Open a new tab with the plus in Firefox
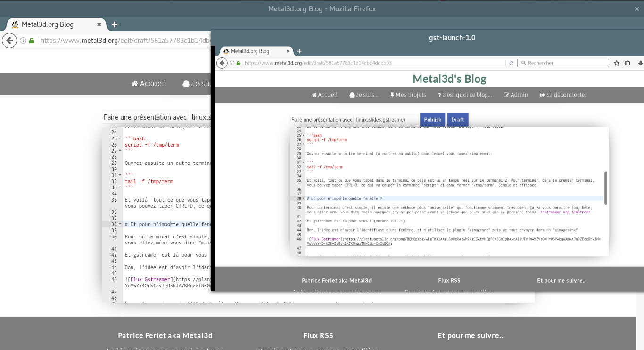This screenshot has height=350, width=644. point(114,24)
